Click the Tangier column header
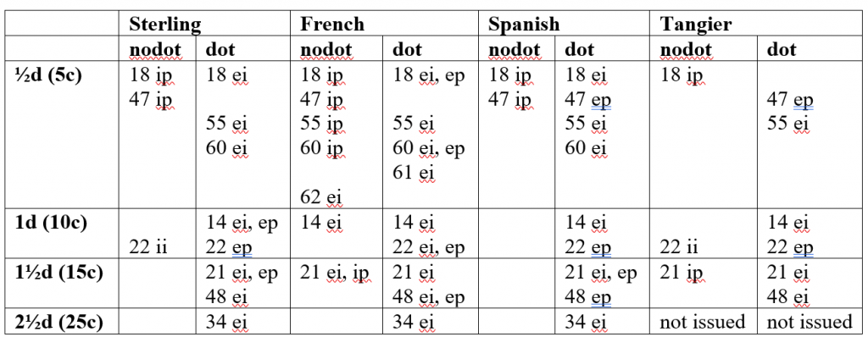868x337 pixels. pyautogui.click(x=697, y=25)
